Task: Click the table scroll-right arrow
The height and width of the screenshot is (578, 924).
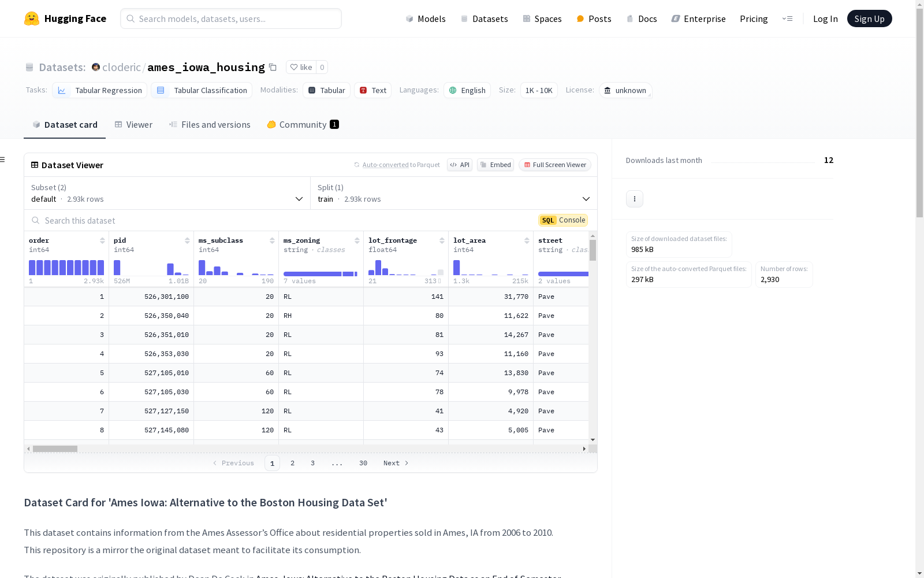Action: 584,449
